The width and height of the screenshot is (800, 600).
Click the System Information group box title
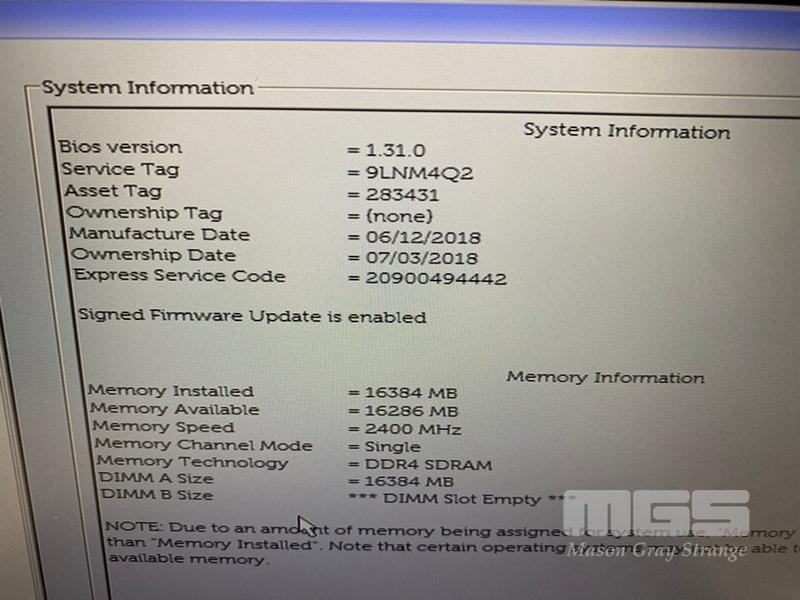pos(147,87)
